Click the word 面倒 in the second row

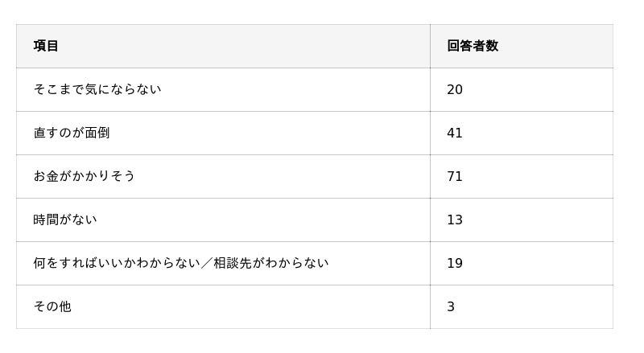pos(97,133)
